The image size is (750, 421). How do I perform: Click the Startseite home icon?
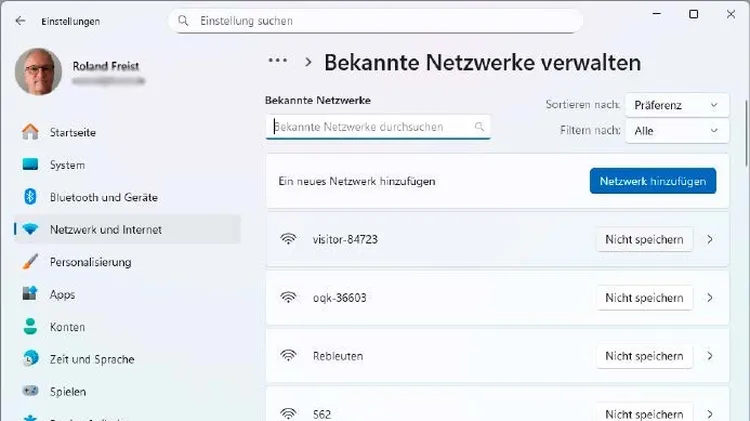pyautogui.click(x=30, y=132)
